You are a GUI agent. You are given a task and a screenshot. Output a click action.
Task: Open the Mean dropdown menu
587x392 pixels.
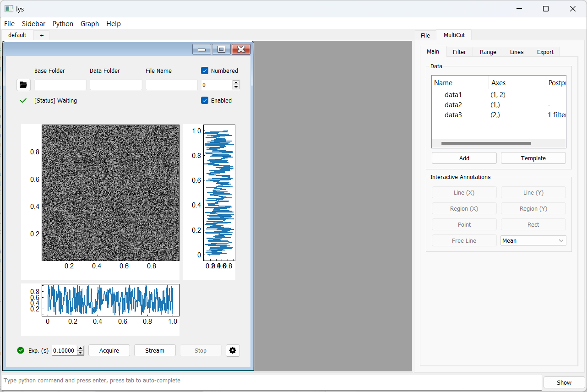coord(533,240)
